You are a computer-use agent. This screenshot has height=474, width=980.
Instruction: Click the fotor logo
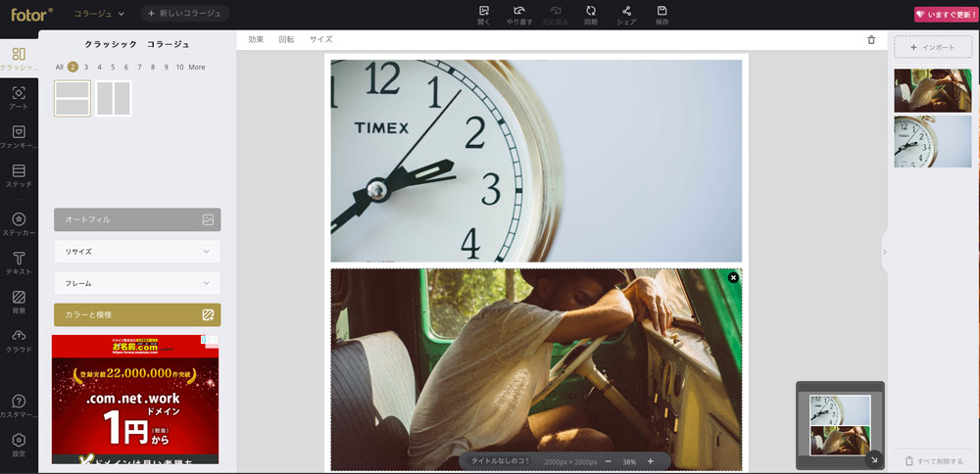[x=32, y=14]
